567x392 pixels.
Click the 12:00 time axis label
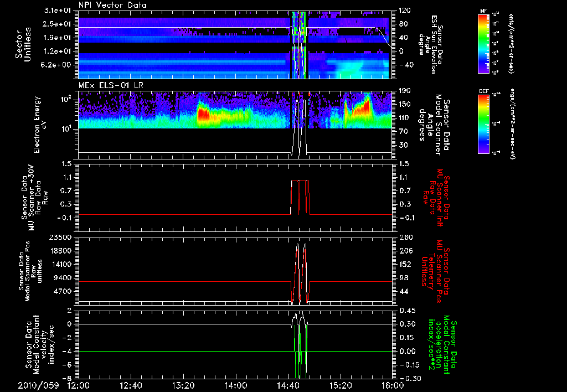click(78, 385)
